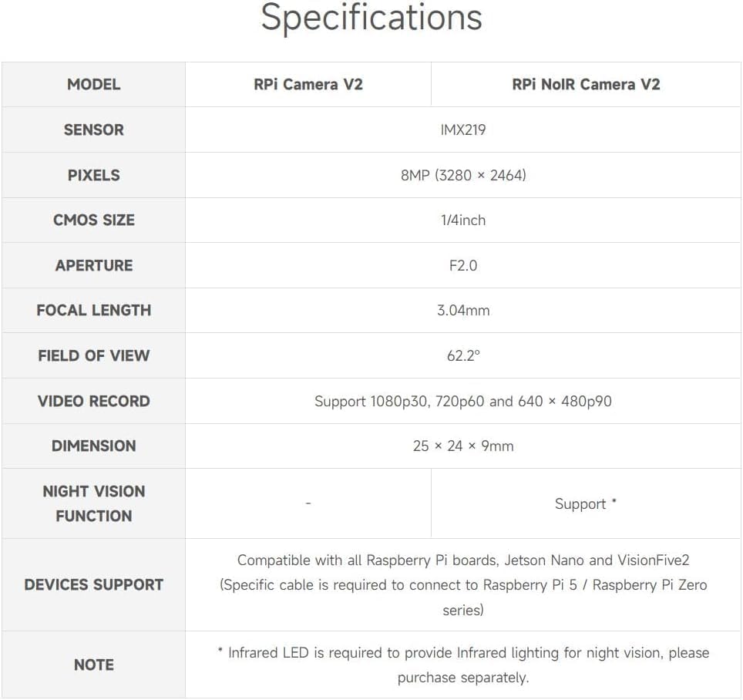This screenshot has width=743, height=700.
Task: Select the IMX219 sensor value
Action: [x=463, y=130]
